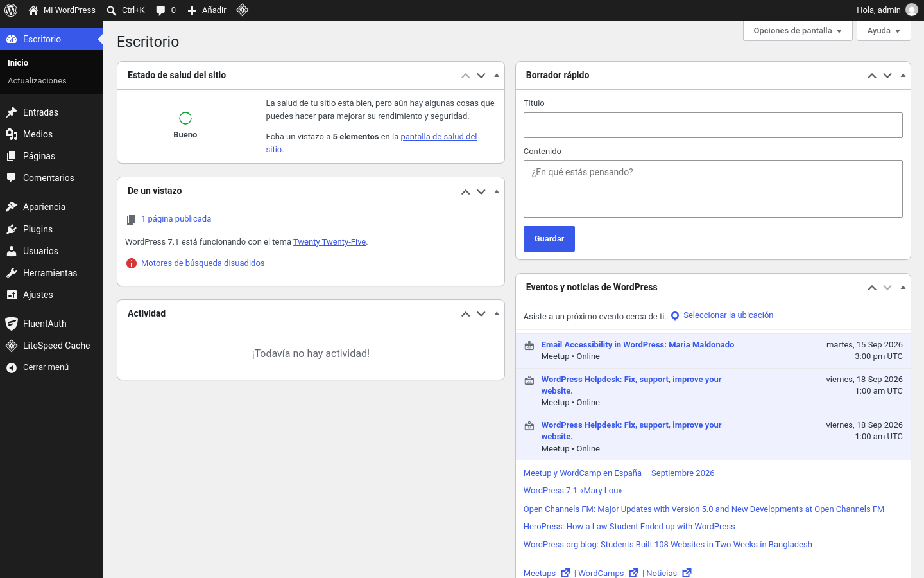
Task: Open the WordPress logo menu
Action: [x=11, y=10]
